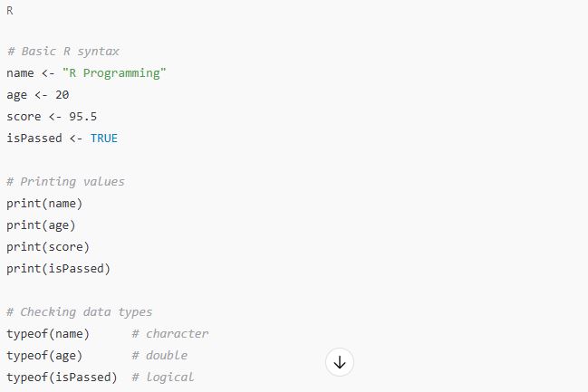This screenshot has width=588, height=392.
Task: Click the "R Programming" string literal
Action: [114, 73]
